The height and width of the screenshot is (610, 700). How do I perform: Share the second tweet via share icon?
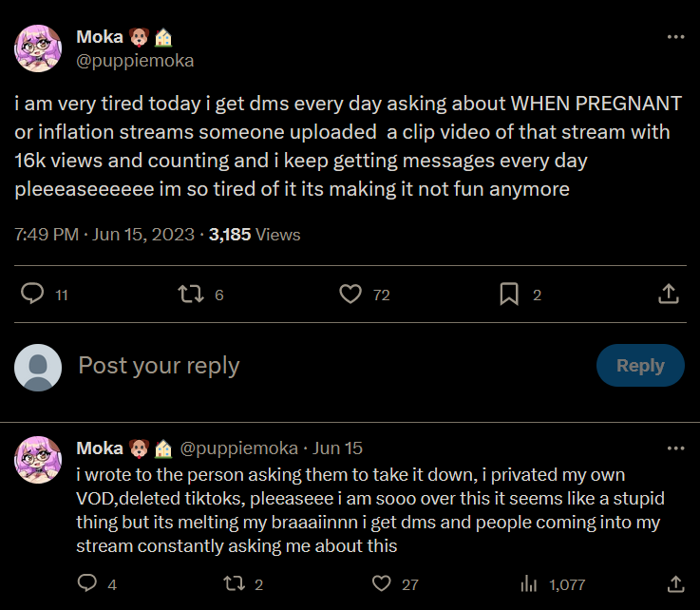pyautogui.click(x=675, y=583)
